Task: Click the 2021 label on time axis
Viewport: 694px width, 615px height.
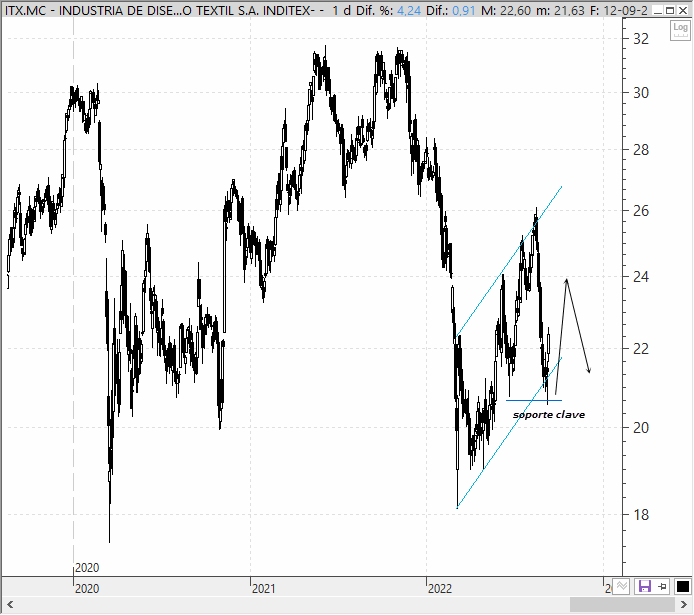Action: click(x=263, y=588)
